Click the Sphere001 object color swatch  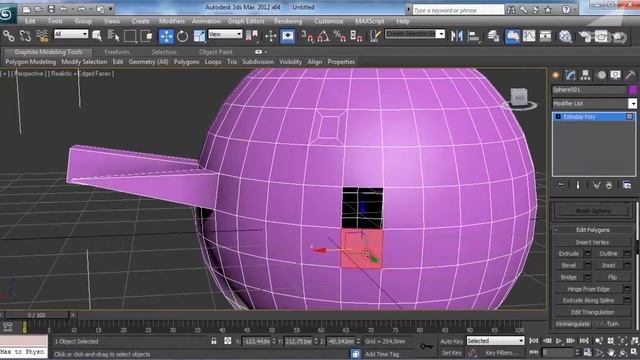pyautogui.click(x=633, y=90)
